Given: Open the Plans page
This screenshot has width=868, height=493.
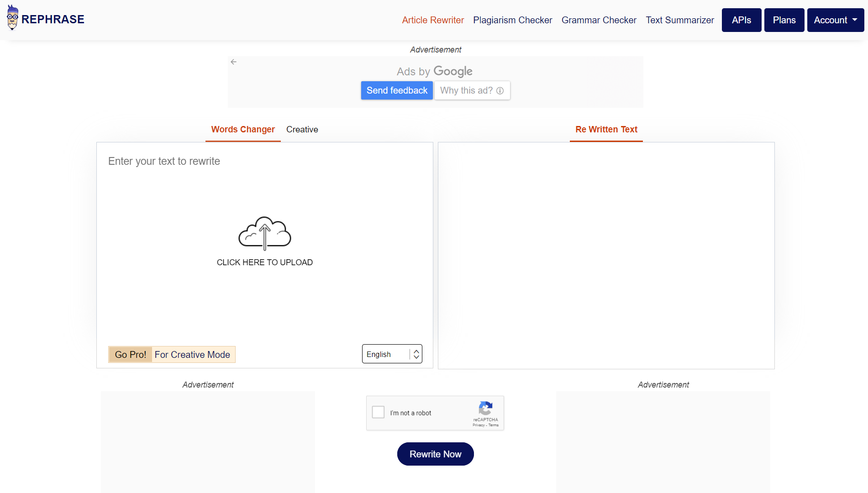Looking at the screenshot, I should (x=784, y=20).
